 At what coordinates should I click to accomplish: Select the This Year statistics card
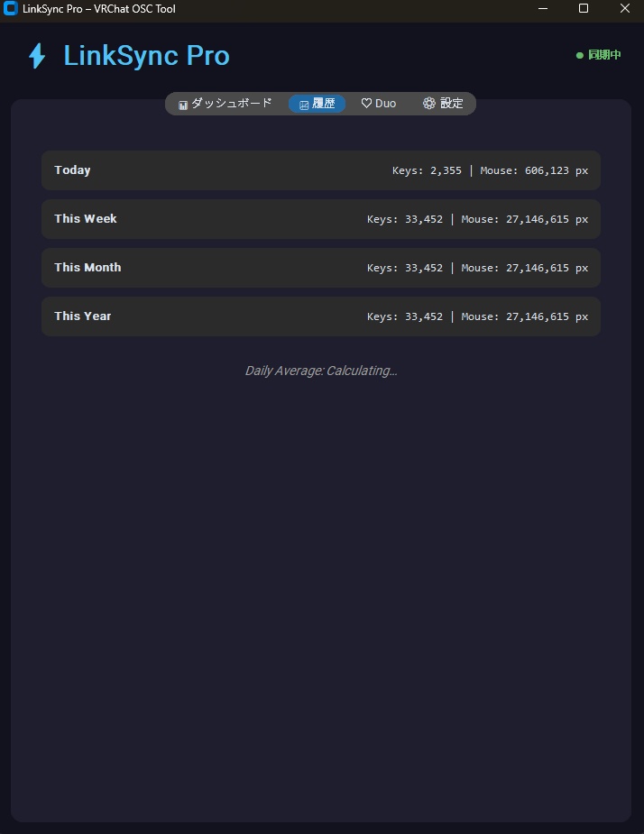click(x=320, y=316)
